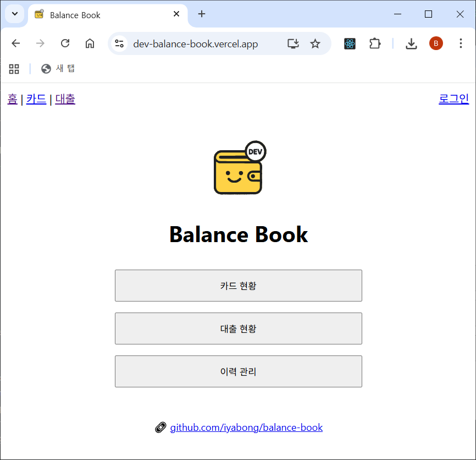476x460 pixels.
Task: Open the 이력 관리 button
Action: point(238,371)
